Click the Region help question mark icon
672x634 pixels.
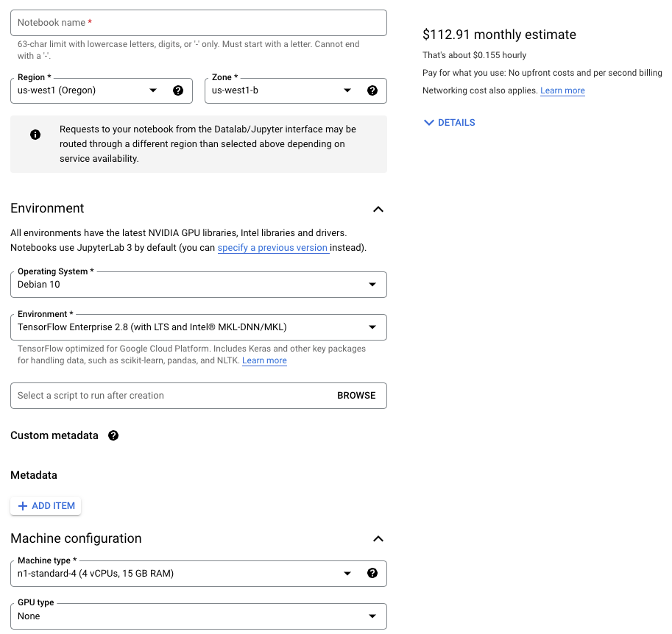(x=177, y=90)
